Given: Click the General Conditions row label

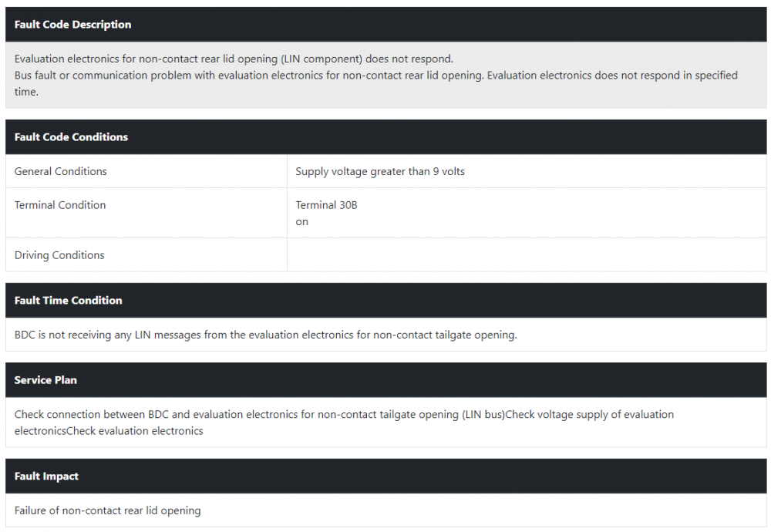Looking at the screenshot, I should [60, 172].
